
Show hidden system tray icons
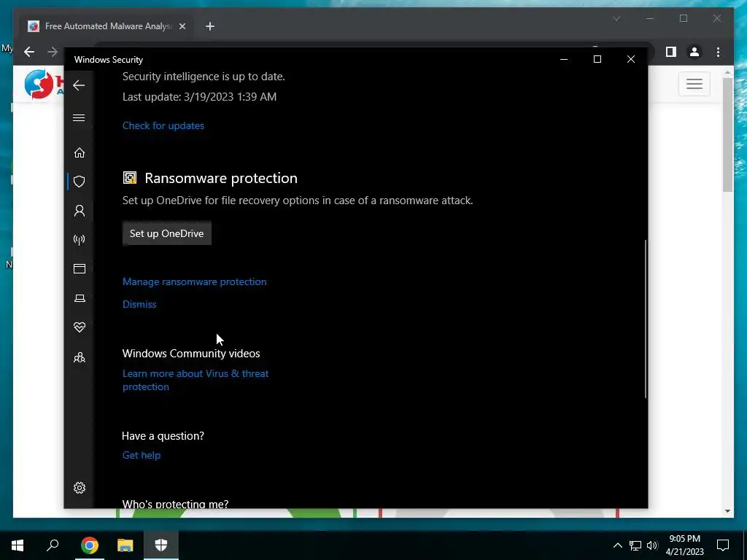click(617, 545)
